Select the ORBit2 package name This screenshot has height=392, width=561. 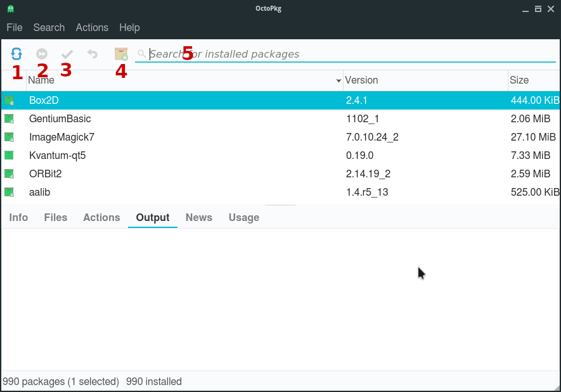[46, 174]
